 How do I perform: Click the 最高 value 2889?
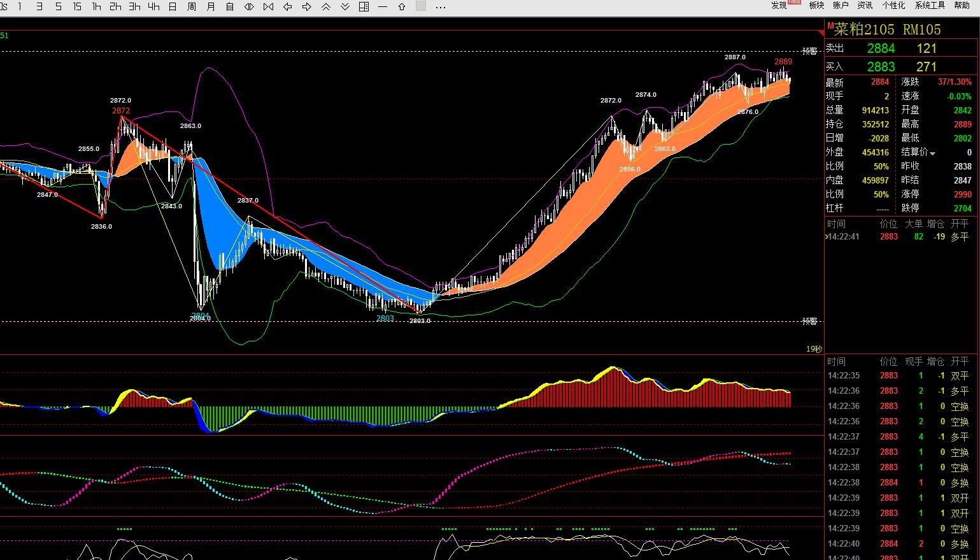[x=962, y=124]
